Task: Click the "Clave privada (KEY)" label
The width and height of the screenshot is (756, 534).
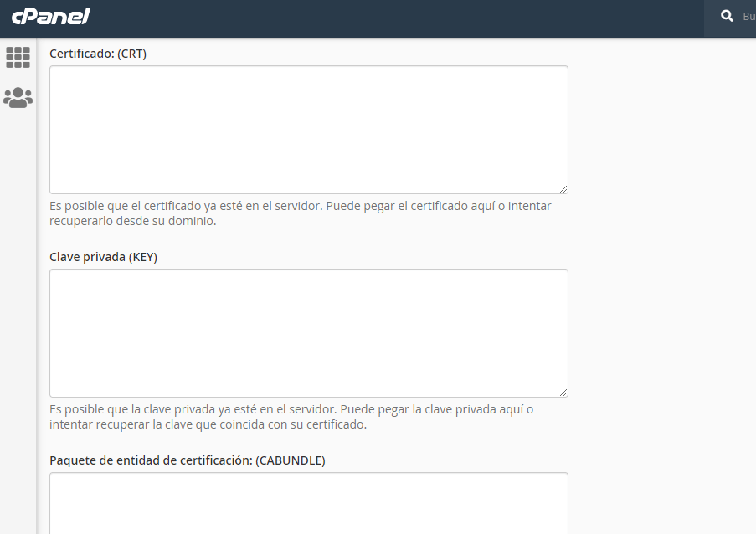Action: (103, 257)
